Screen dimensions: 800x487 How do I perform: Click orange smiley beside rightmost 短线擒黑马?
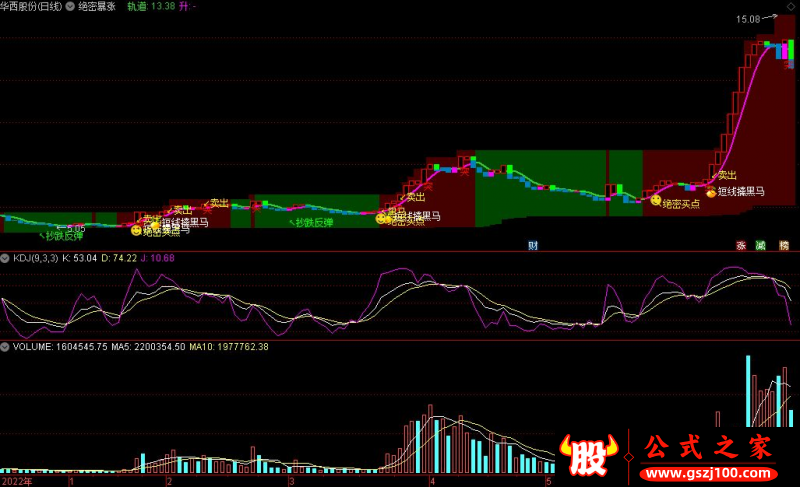point(711,192)
